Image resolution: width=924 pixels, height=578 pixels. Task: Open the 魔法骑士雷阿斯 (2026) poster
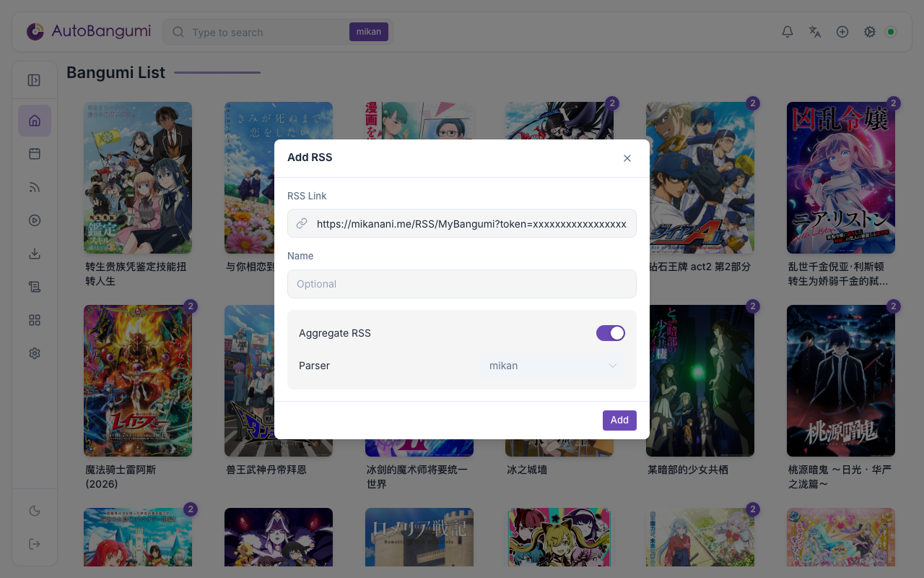point(138,381)
